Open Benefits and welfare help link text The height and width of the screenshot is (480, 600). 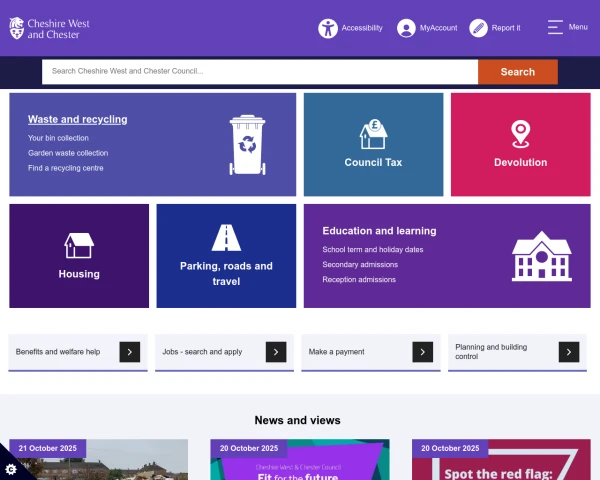58,352
